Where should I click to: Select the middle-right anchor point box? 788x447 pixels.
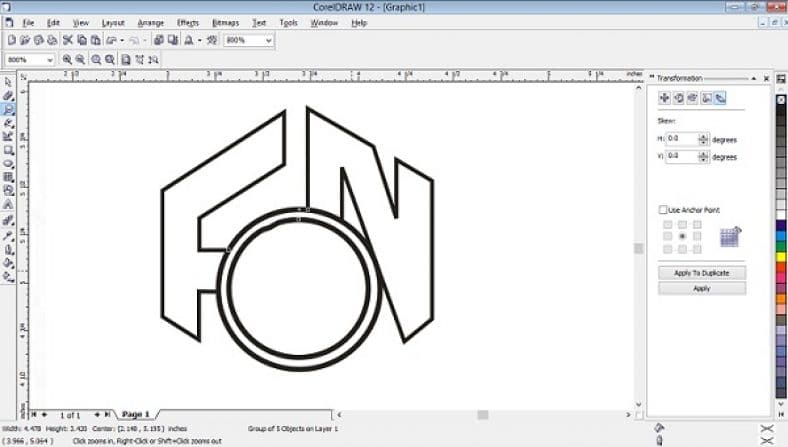point(697,236)
